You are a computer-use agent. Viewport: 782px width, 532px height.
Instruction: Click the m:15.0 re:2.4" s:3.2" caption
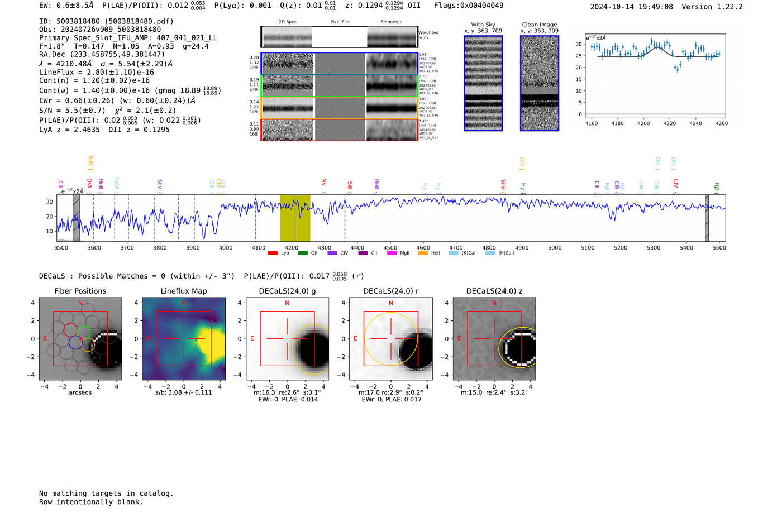click(x=494, y=392)
